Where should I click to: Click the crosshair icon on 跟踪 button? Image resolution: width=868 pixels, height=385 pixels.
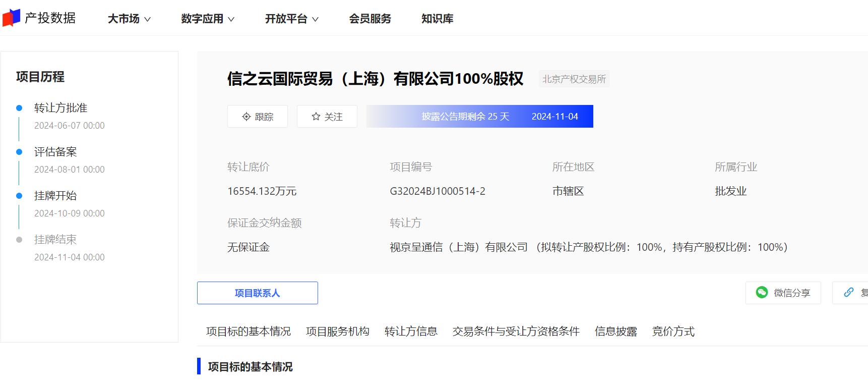click(246, 117)
